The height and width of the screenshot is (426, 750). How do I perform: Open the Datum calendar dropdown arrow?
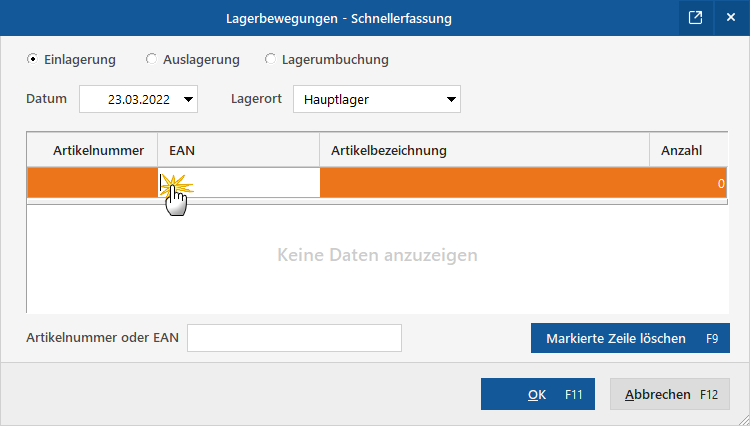189,99
